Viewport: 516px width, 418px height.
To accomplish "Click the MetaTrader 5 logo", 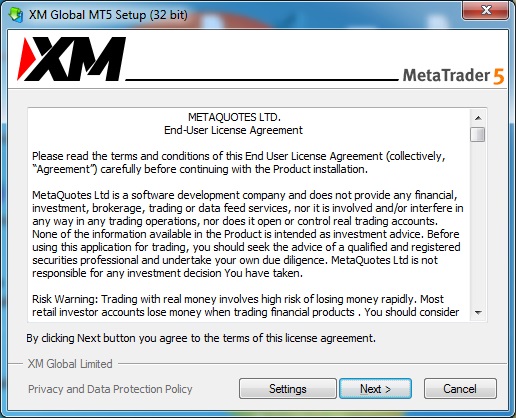I will [x=453, y=76].
